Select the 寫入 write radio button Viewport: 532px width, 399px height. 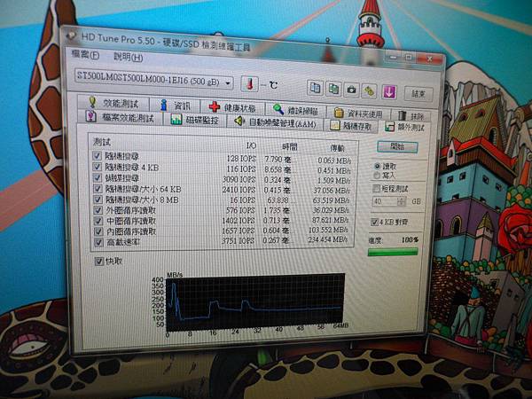[377, 175]
